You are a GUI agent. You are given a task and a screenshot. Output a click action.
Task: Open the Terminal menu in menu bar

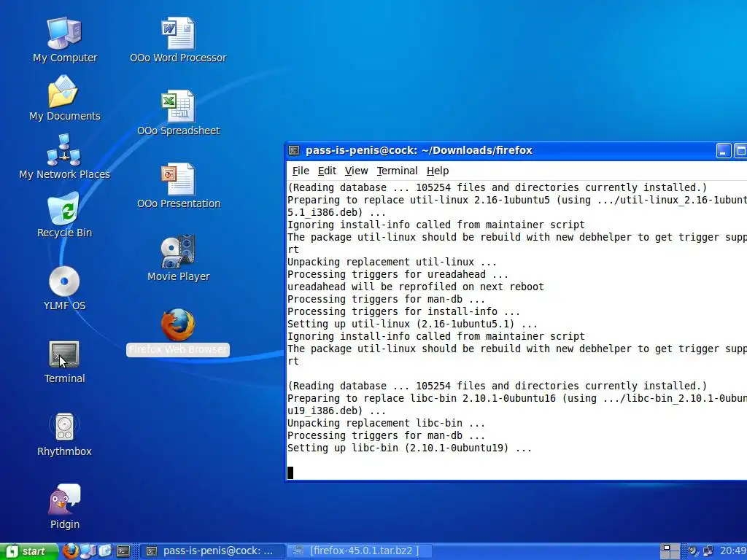coord(397,171)
